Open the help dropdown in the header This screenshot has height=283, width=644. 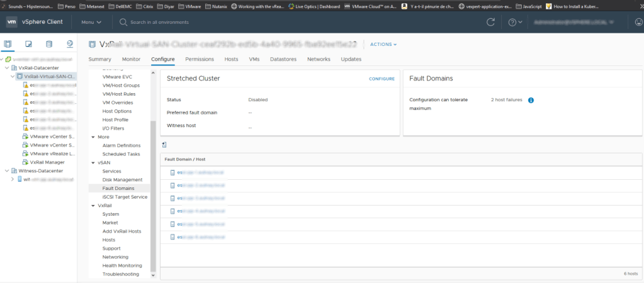(516, 22)
